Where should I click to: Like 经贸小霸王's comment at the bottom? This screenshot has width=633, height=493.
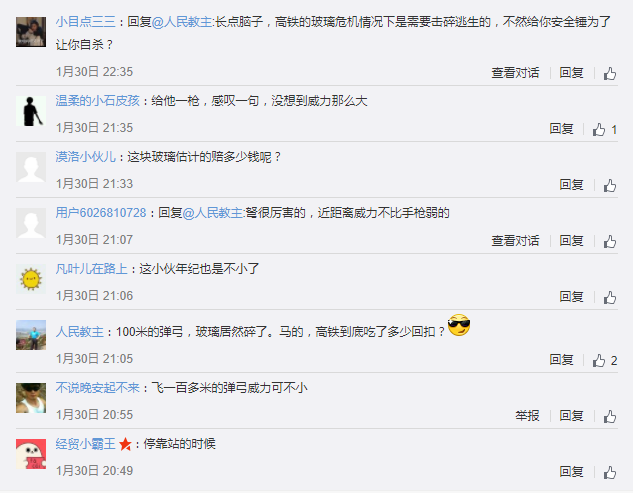click(610, 472)
